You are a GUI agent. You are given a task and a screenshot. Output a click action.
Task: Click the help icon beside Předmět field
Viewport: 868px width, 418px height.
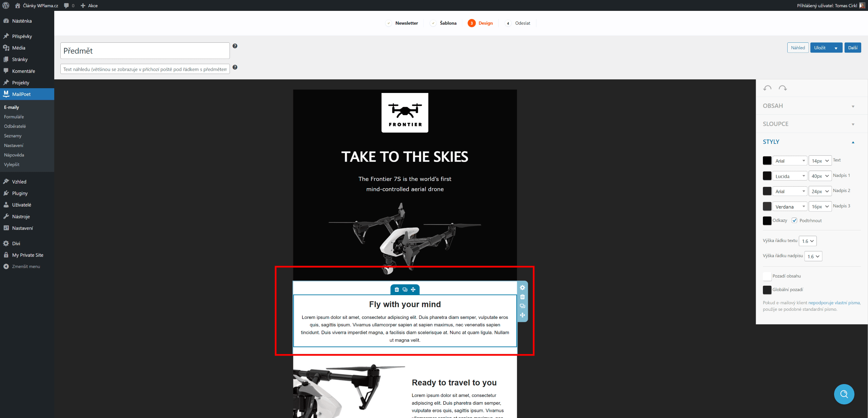(235, 46)
